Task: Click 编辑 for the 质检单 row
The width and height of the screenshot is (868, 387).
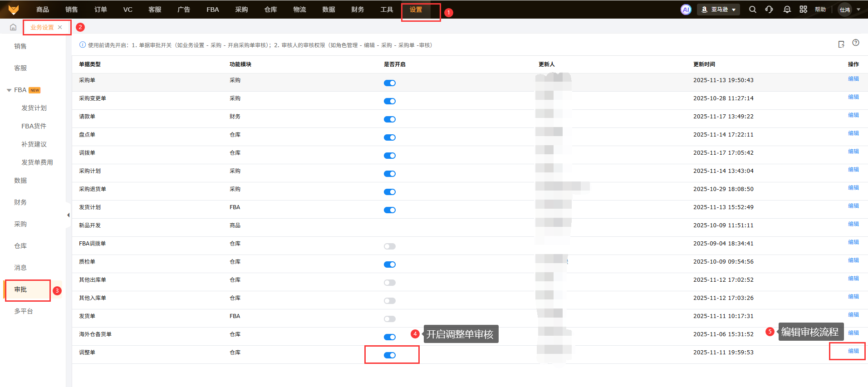Action: click(x=853, y=260)
